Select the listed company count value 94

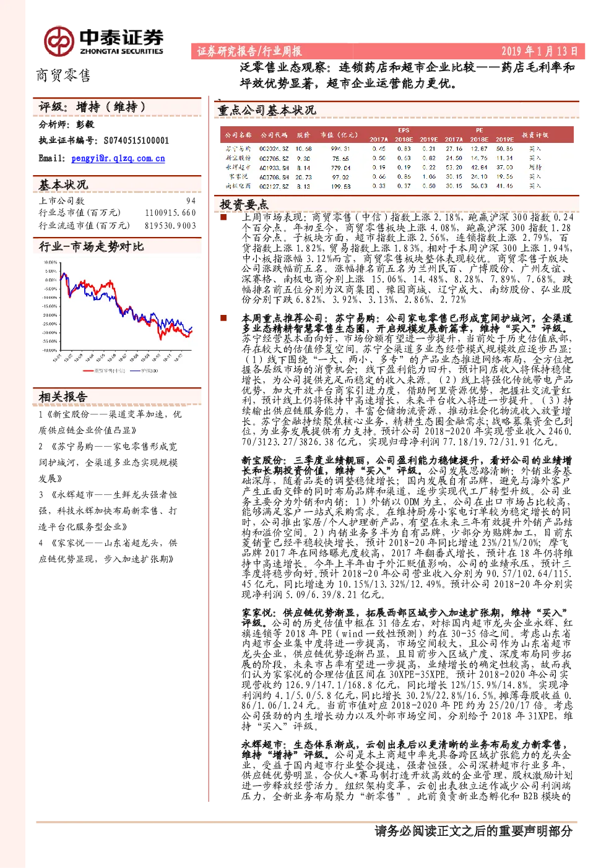tap(191, 200)
